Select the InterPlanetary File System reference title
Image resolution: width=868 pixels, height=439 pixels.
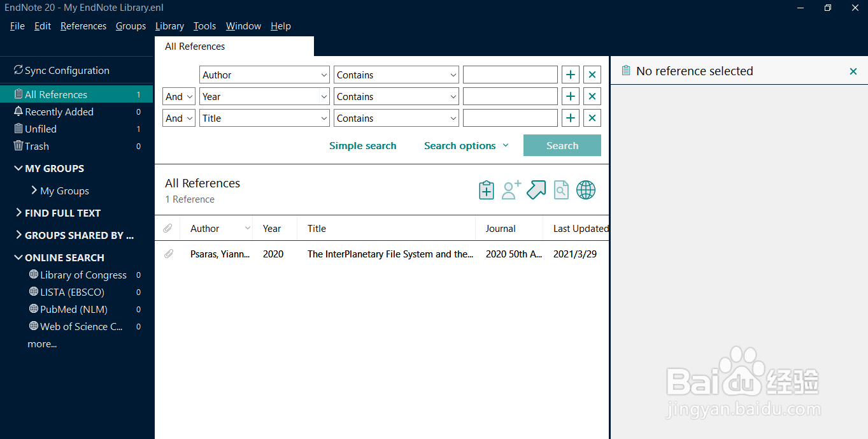[x=390, y=254]
